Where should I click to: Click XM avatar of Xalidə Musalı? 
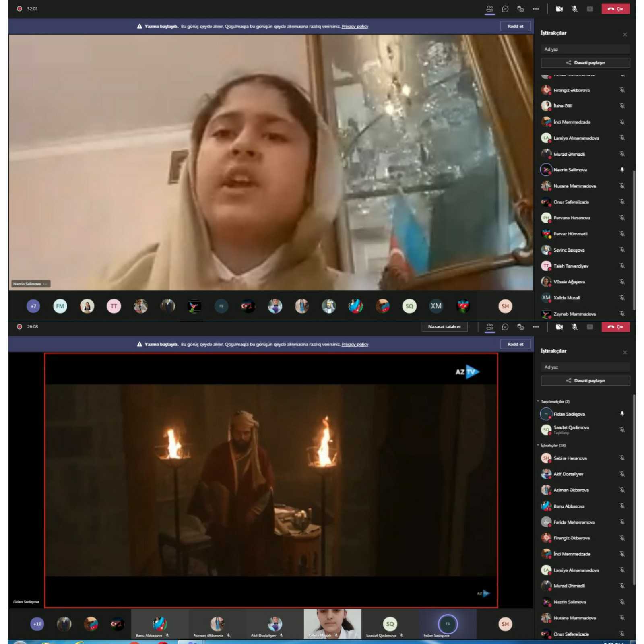(546, 297)
